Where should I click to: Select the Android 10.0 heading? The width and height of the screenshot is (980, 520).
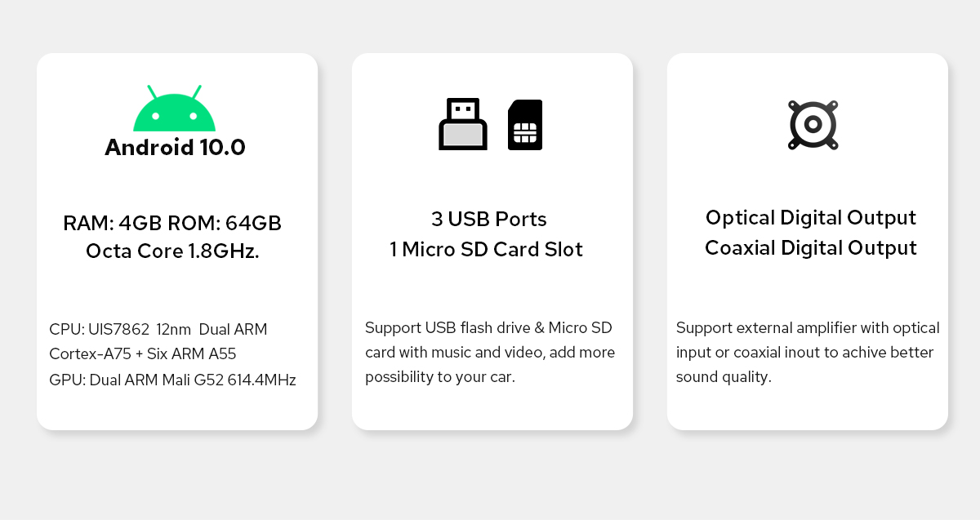click(x=175, y=148)
